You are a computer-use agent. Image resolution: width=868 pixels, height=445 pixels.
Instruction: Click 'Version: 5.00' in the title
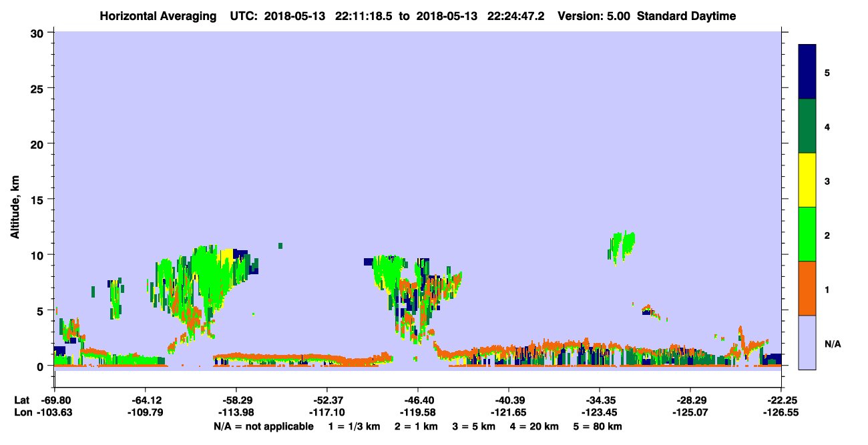pyautogui.click(x=594, y=16)
